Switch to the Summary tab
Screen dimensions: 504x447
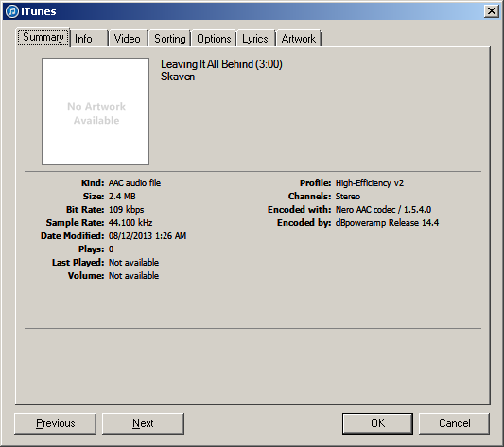point(43,37)
